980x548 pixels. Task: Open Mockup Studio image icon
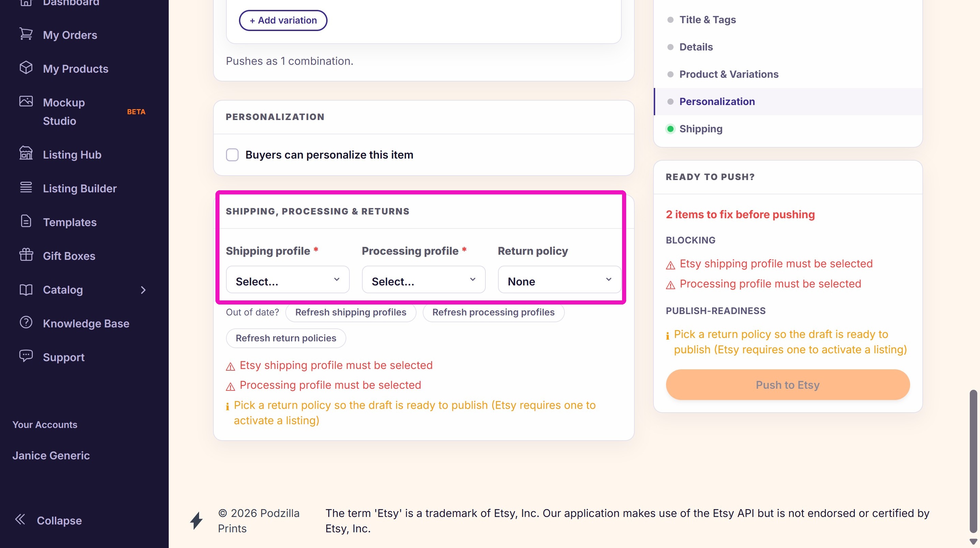pyautogui.click(x=26, y=101)
